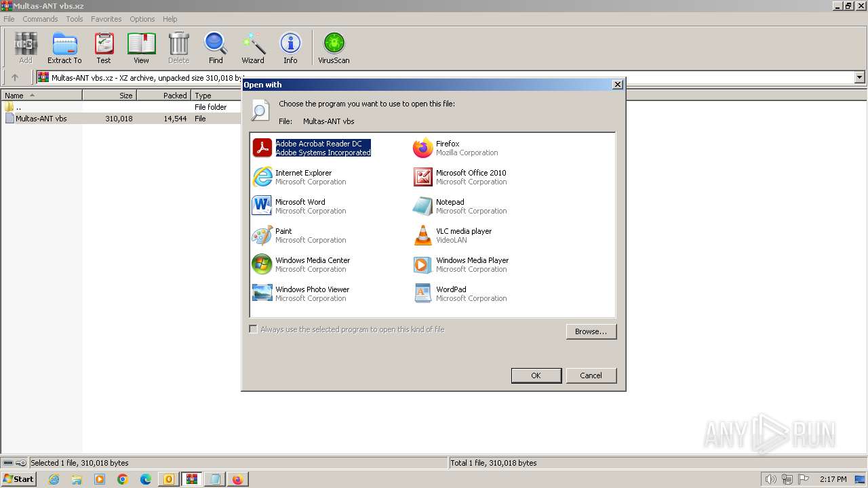
Task: Select the Multas-ANT vbs file row
Action: 122,119
